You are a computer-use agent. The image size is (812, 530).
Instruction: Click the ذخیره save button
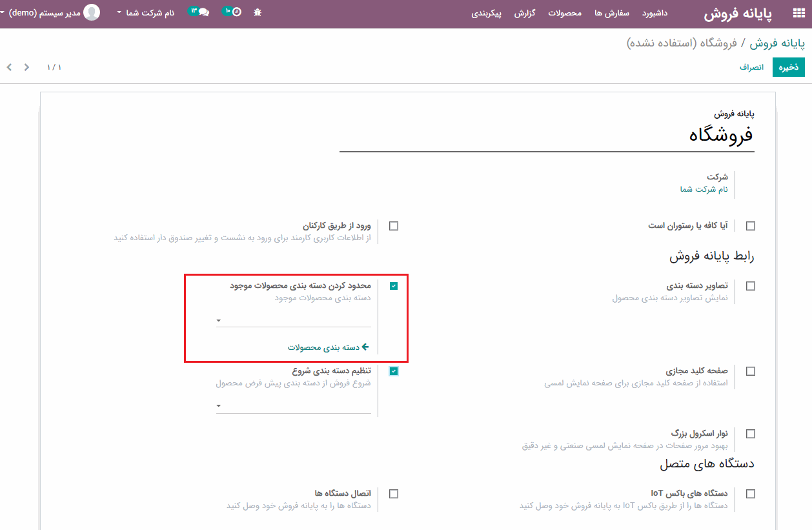(788, 67)
